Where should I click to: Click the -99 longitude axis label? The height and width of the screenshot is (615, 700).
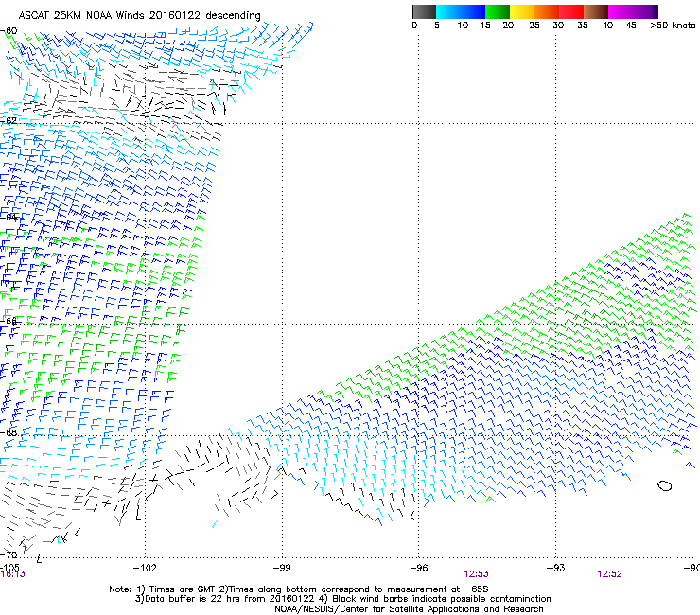click(x=282, y=568)
